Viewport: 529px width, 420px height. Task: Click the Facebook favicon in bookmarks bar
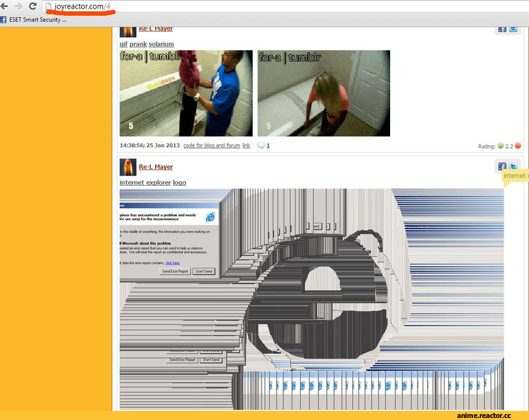[3, 20]
